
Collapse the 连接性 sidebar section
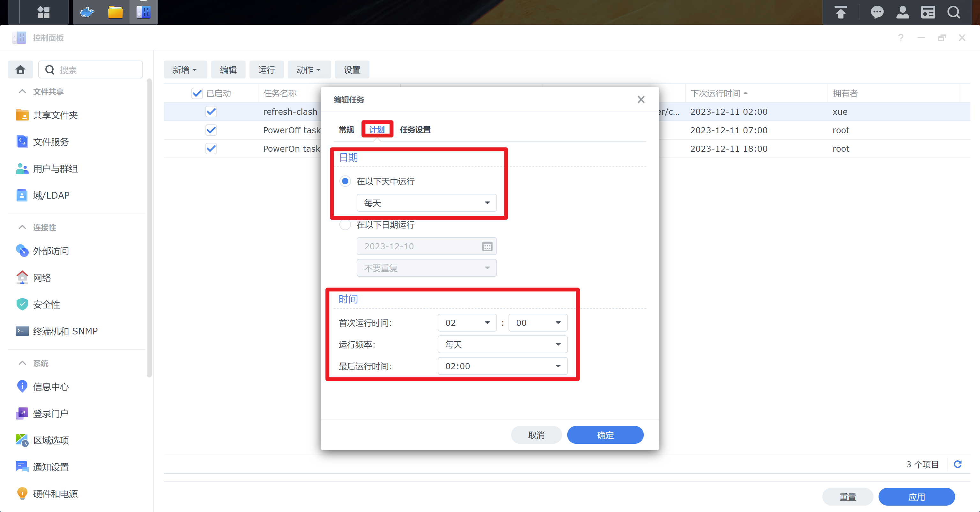click(x=22, y=227)
